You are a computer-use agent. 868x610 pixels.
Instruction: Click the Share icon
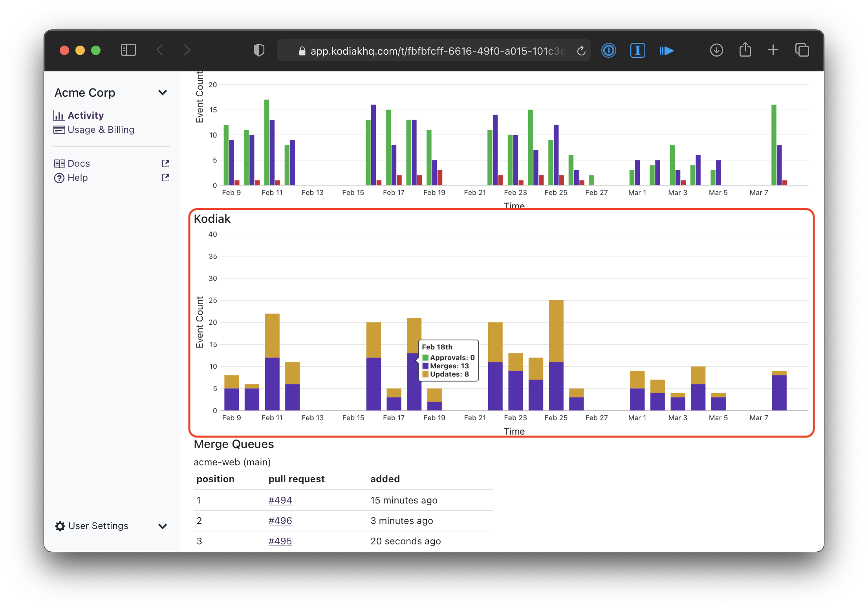coord(745,50)
